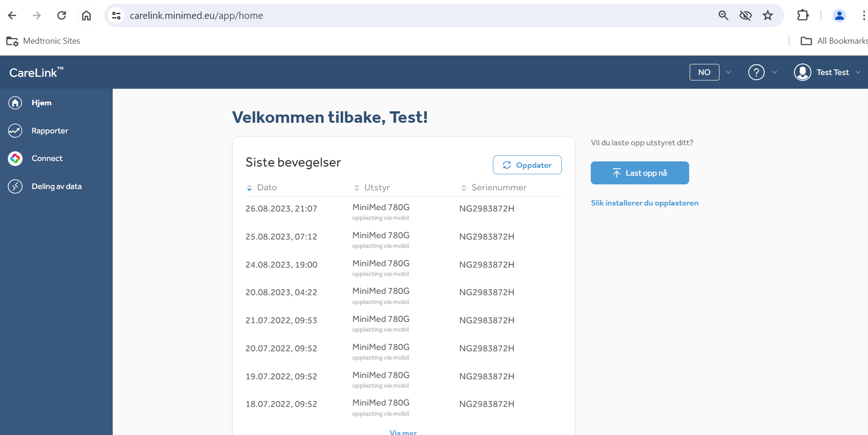Click the Rapporter chart icon
The width and height of the screenshot is (868, 435).
(15, 131)
